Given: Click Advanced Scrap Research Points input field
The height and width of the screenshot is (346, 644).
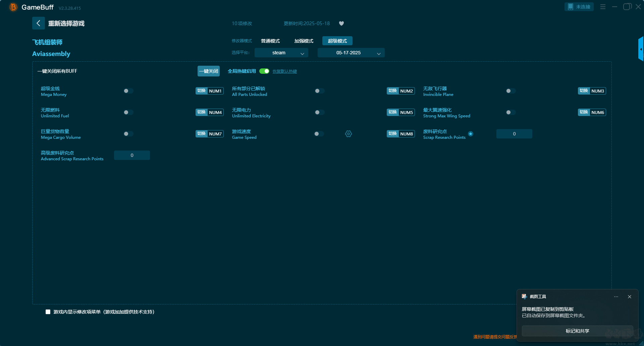Looking at the screenshot, I should coord(132,155).
